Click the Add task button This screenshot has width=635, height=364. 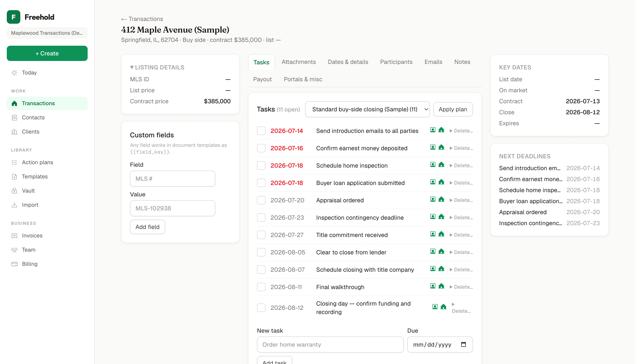point(274,360)
